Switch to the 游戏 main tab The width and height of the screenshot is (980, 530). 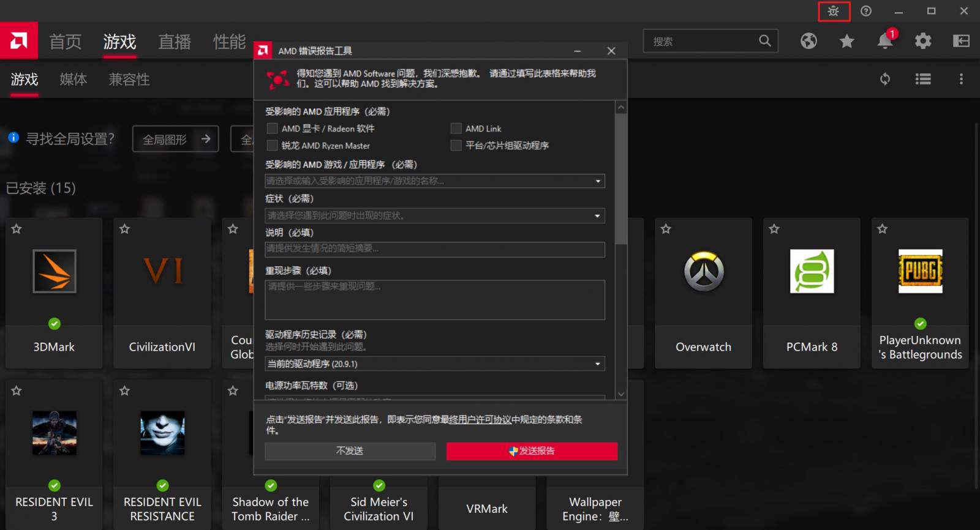119,42
